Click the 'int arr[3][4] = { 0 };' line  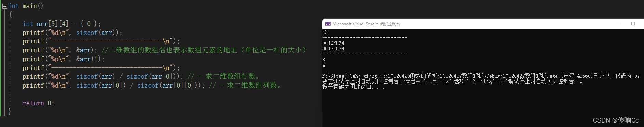(x=62, y=24)
